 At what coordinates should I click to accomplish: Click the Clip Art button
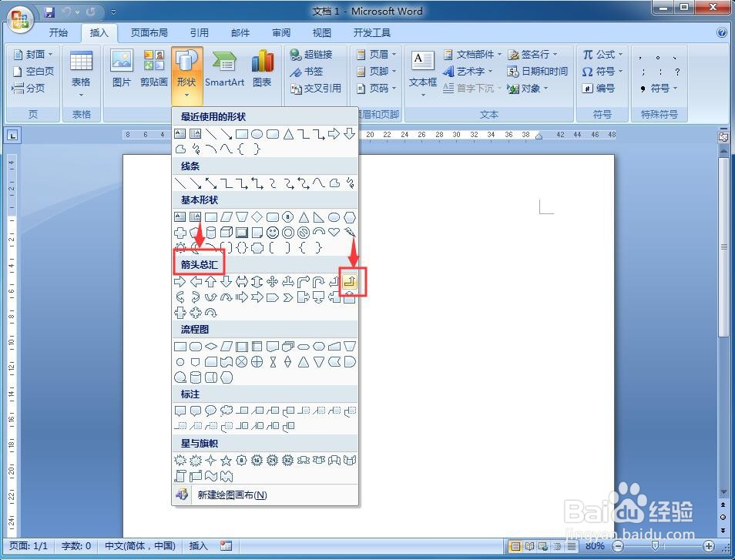154,69
